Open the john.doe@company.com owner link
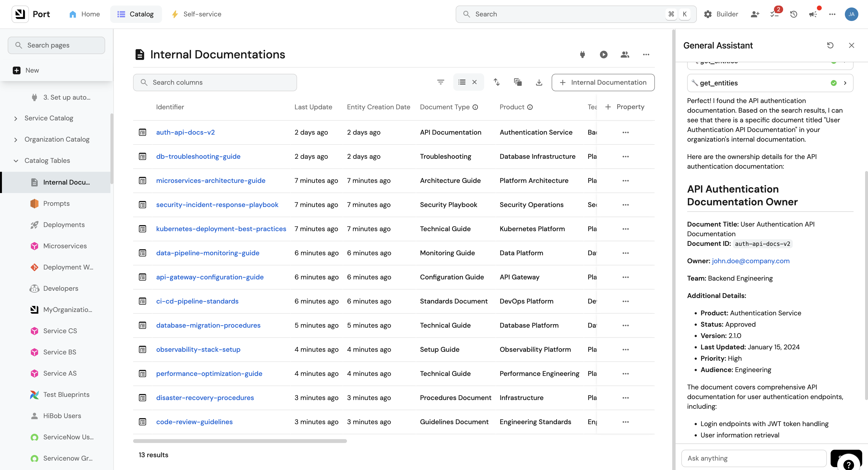This screenshot has width=868, height=470. [750, 261]
